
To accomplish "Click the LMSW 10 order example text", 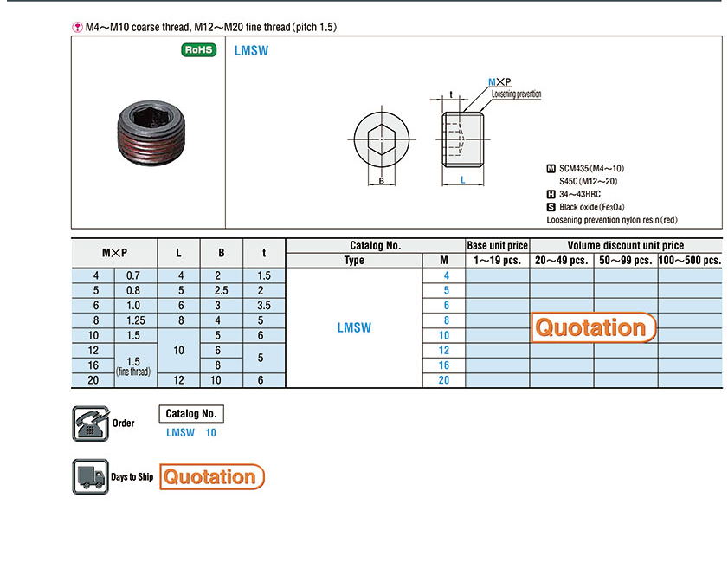I will [191, 432].
